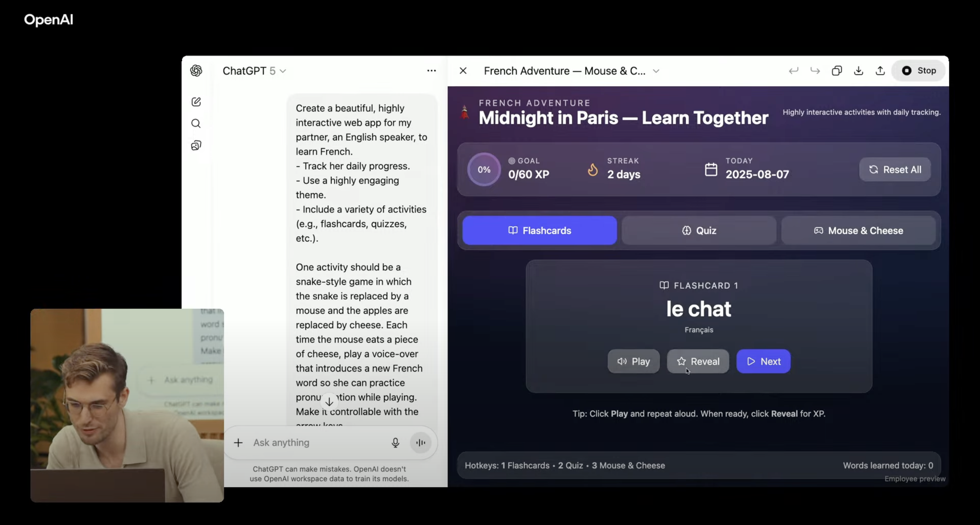The width and height of the screenshot is (980, 525).
Task: Click the new chat compose icon
Action: pos(196,102)
